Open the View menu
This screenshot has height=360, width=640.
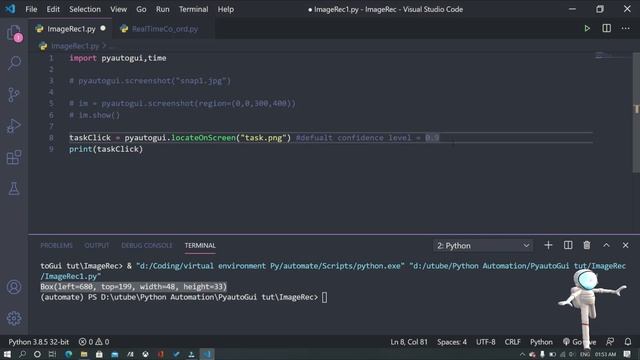pos(118,9)
